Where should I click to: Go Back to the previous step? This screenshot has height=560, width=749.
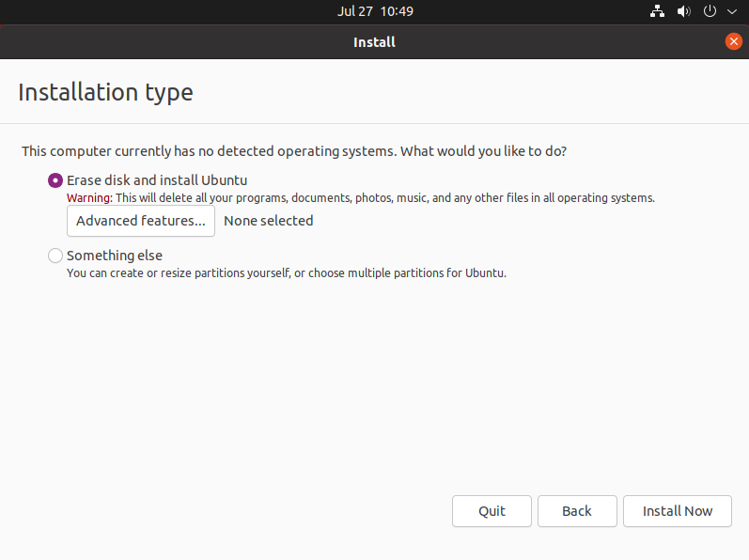point(577,511)
